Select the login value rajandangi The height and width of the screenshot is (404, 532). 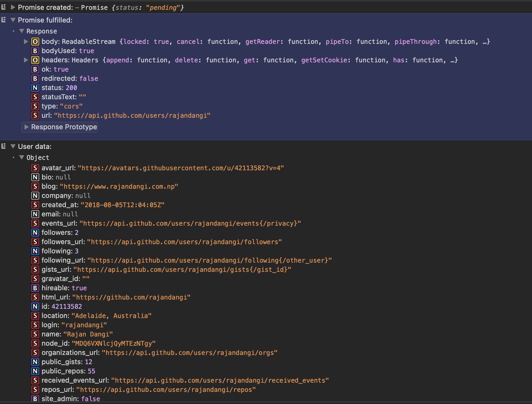[84, 325]
